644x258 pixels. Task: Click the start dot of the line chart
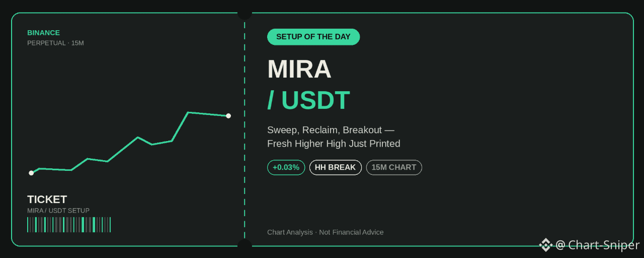click(x=31, y=173)
